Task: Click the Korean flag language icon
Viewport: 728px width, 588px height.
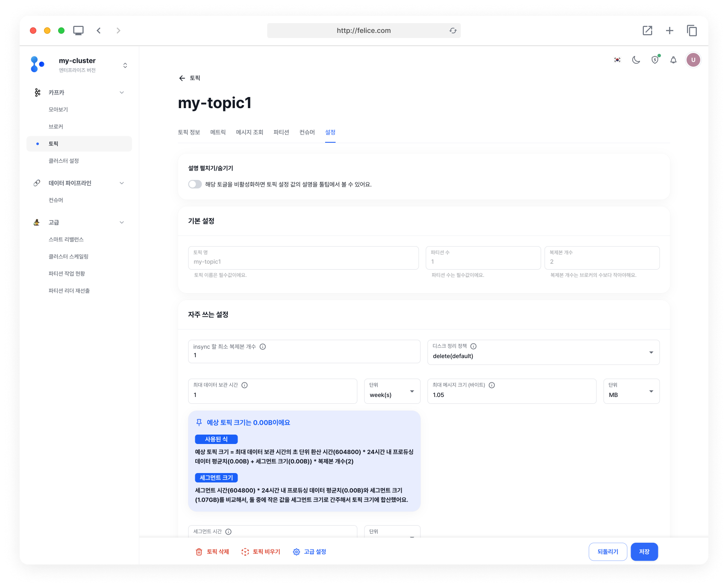Action: tap(617, 60)
